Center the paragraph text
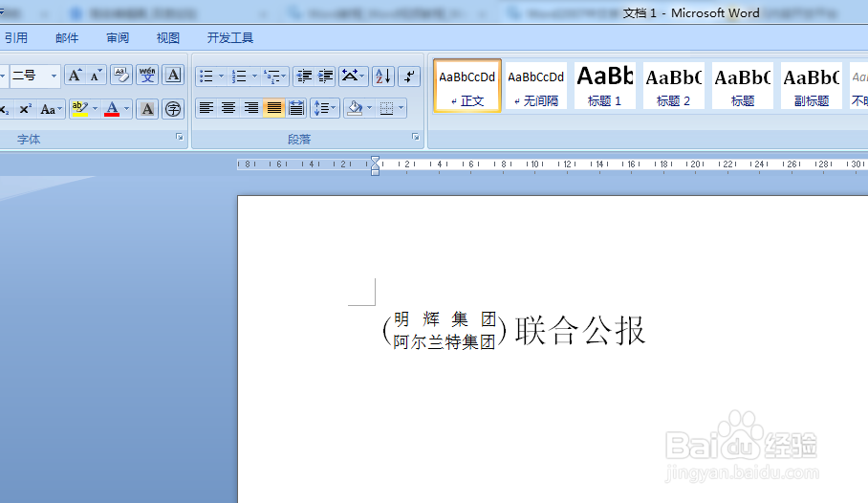This screenshot has width=868, height=503. click(x=228, y=108)
